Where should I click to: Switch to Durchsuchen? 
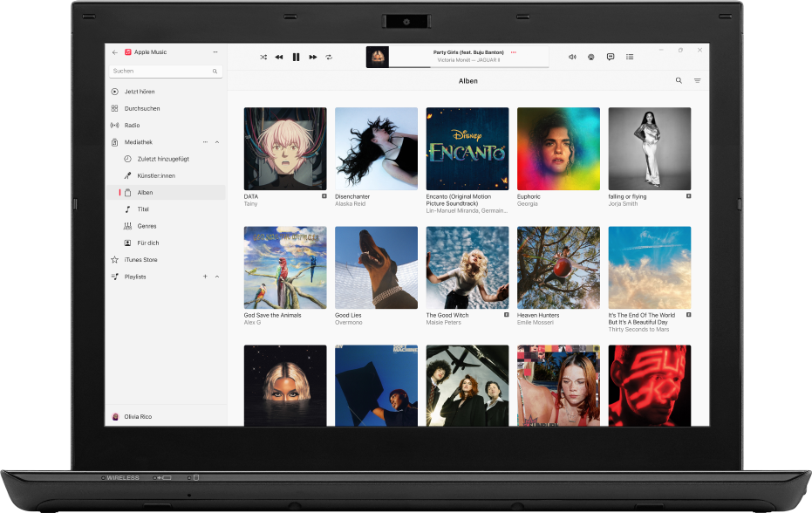tap(142, 108)
